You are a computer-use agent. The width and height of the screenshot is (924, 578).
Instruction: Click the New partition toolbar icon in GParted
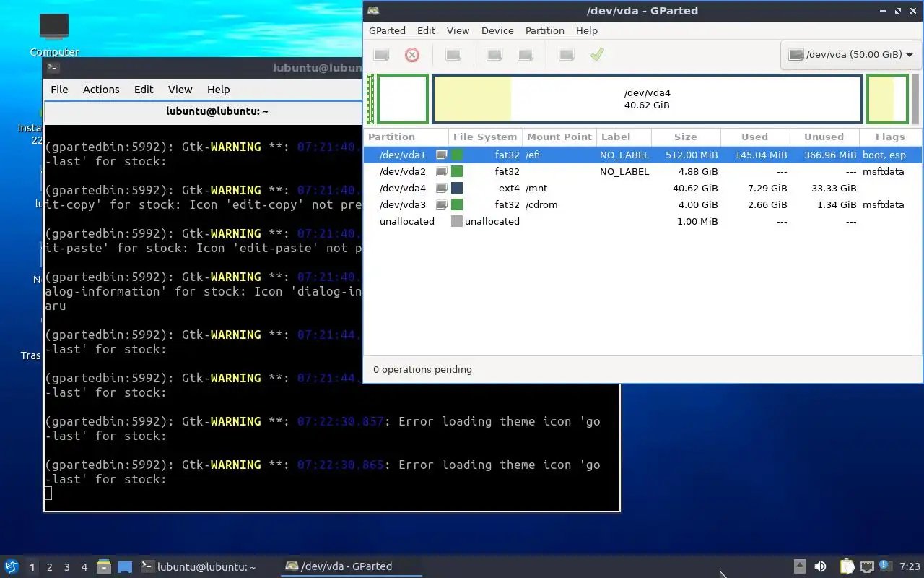point(381,55)
